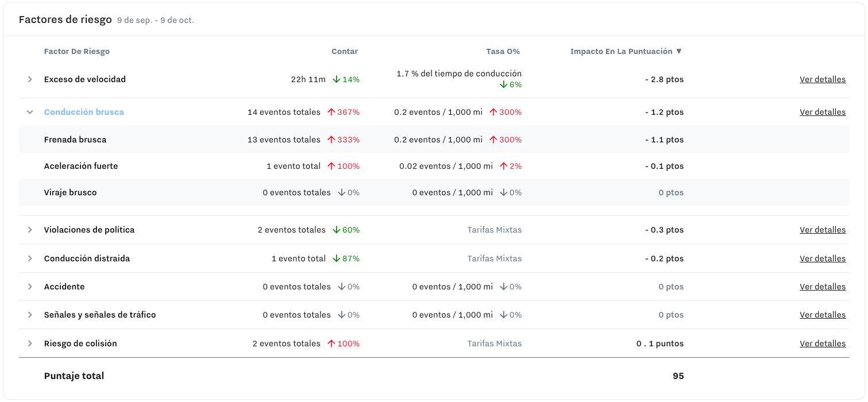The height and width of the screenshot is (402, 868).
Task: Click the red up arrow beside 367%
Action: pyautogui.click(x=331, y=112)
